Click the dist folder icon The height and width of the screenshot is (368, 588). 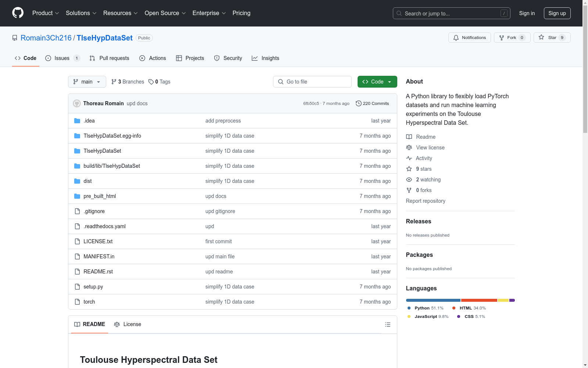pos(77,181)
